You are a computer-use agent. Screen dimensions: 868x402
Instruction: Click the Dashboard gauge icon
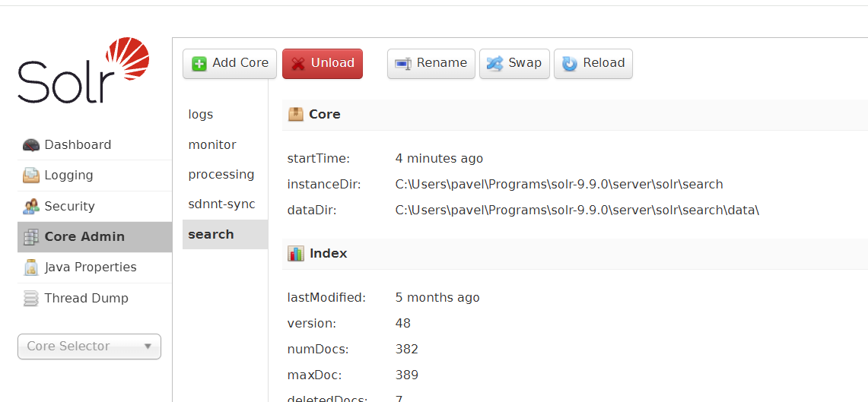[31, 145]
